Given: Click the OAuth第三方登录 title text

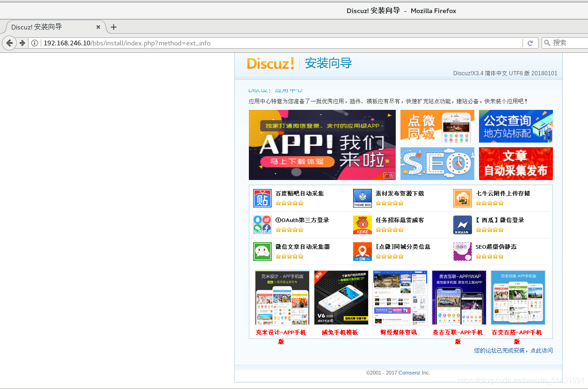Looking at the screenshot, I should [302, 220].
